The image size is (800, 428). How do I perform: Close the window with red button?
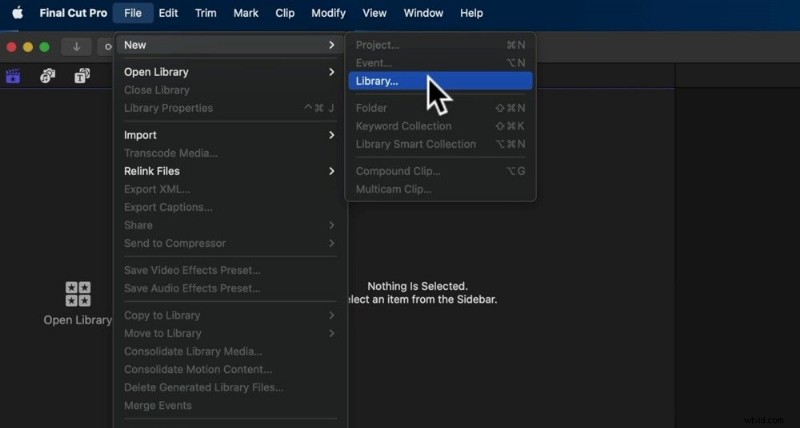11,47
